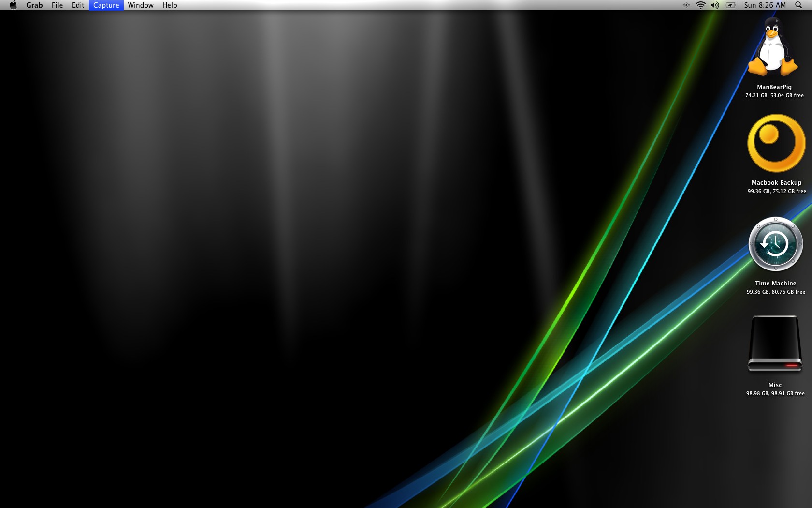Click the battery status icon
Viewport: 812px width, 508px height.
731,5
